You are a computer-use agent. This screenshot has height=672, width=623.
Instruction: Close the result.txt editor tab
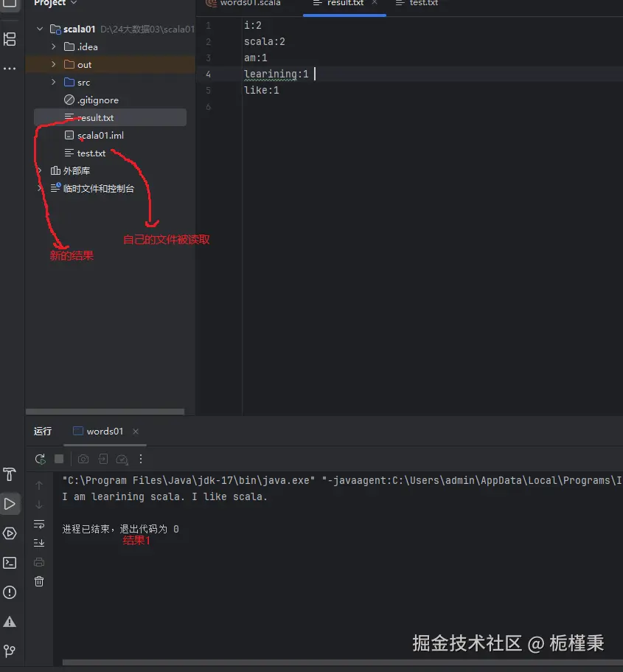pyautogui.click(x=375, y=2)
